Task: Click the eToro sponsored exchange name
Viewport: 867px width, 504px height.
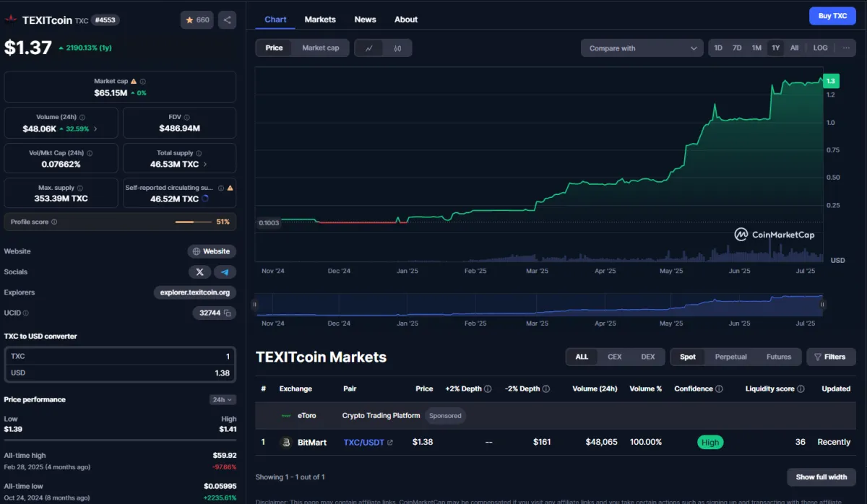Action: pos(306,416)
